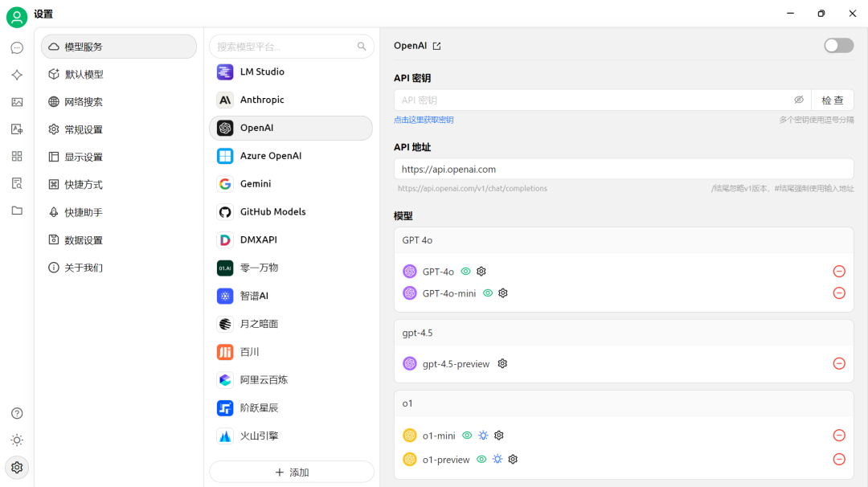Screen dimensions: 868x487
Task: Open the chat assistant icon in left sidebar
Action: click(17, 48)
